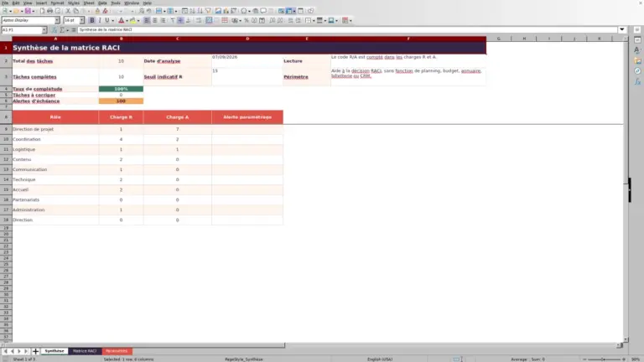Switch to the Matrice RACI sheet tab
The image size is (644, 362).
[x=85, y=351]
